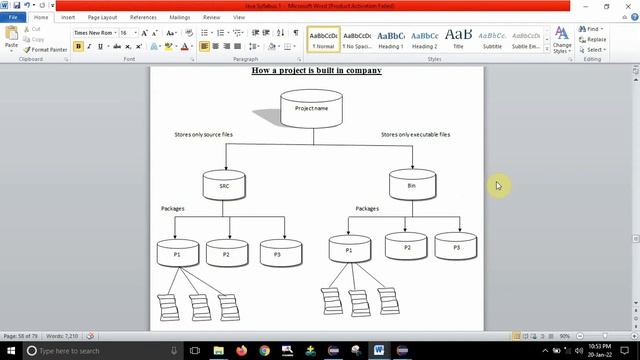Toggle Show/Hide paragraph marks

(x=296, y=33)
